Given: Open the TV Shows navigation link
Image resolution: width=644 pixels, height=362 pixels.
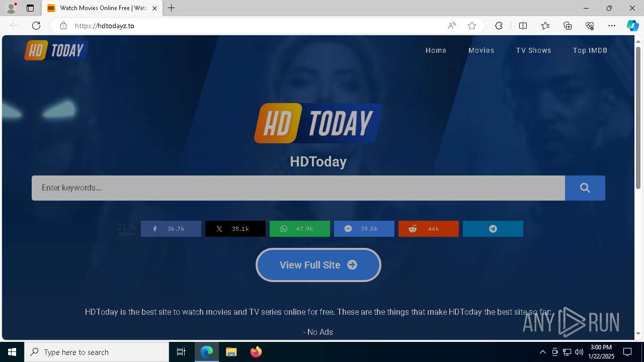Looking at the screenshot, I should click(533, 50).
